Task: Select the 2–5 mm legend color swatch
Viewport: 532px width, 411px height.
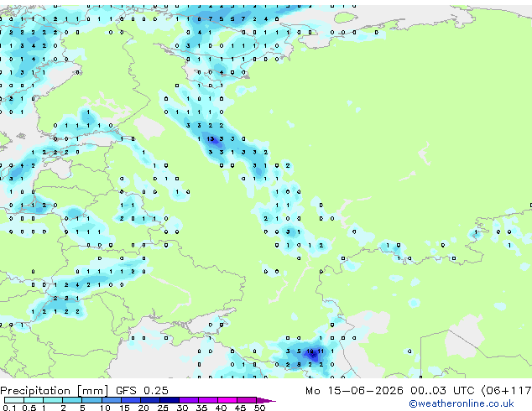Action: pyautogui.click(x=72, y=400)
